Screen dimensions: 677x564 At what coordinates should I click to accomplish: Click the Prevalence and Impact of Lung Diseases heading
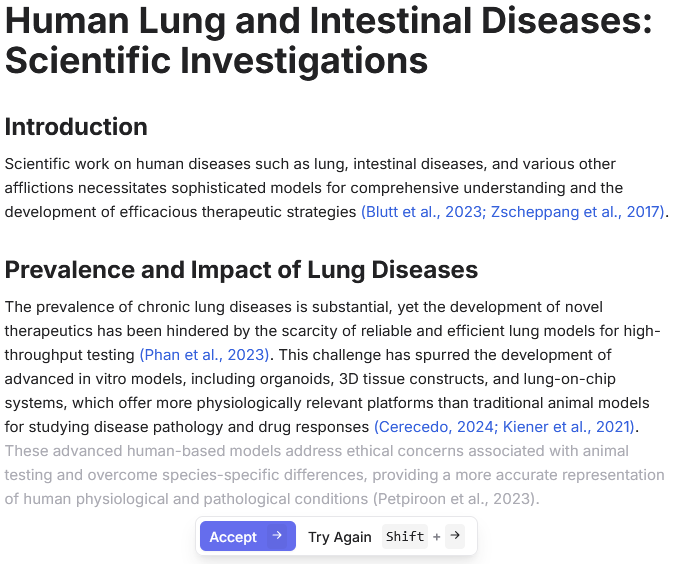coord(241,270)
